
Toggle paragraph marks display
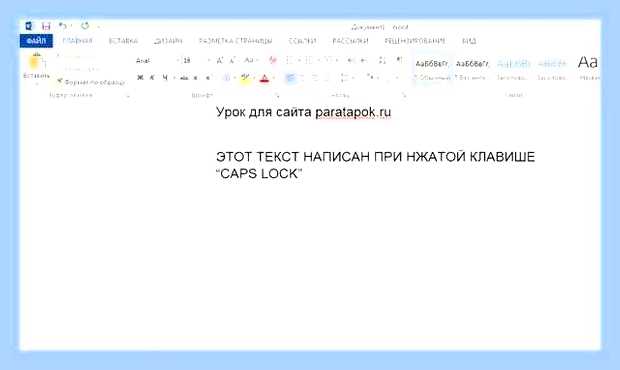tap(399, 60)
